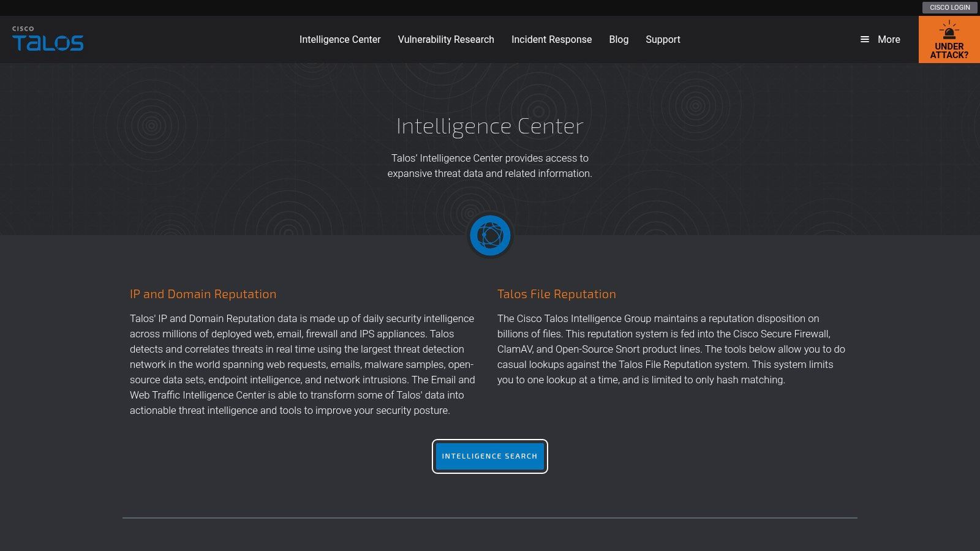Expand the More menu label

point(889,39)
